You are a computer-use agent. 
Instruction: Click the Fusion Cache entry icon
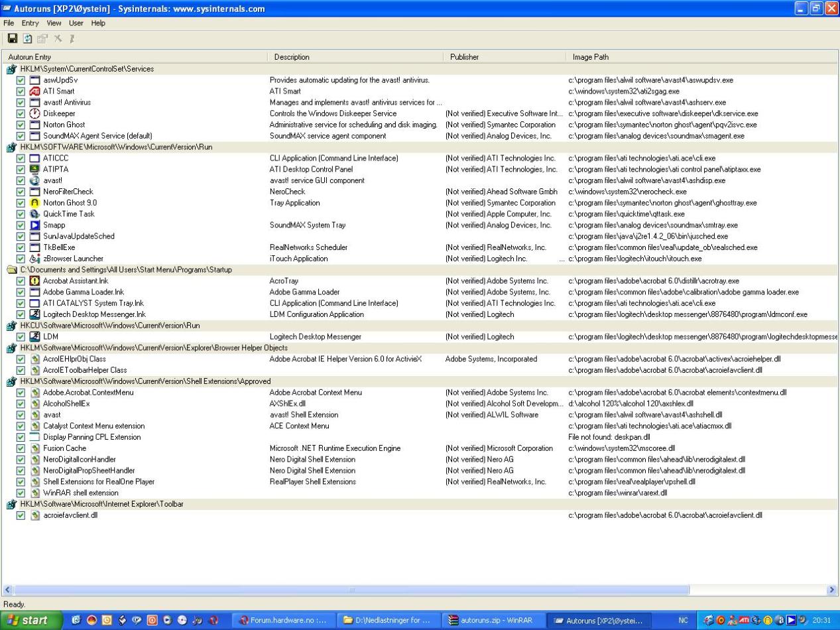point(35,448)
